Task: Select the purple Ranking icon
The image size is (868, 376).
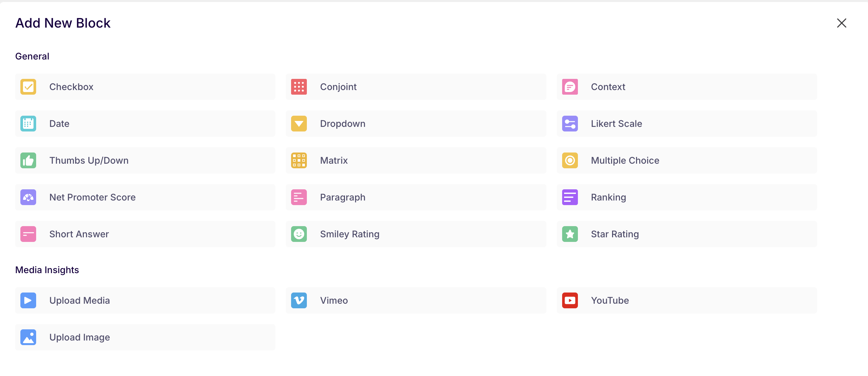Action: (x=570, y=197)
